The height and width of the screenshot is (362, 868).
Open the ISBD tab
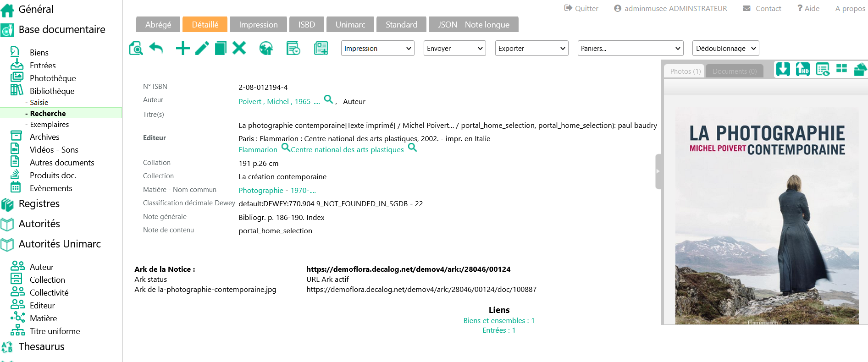tap(307, 24)
